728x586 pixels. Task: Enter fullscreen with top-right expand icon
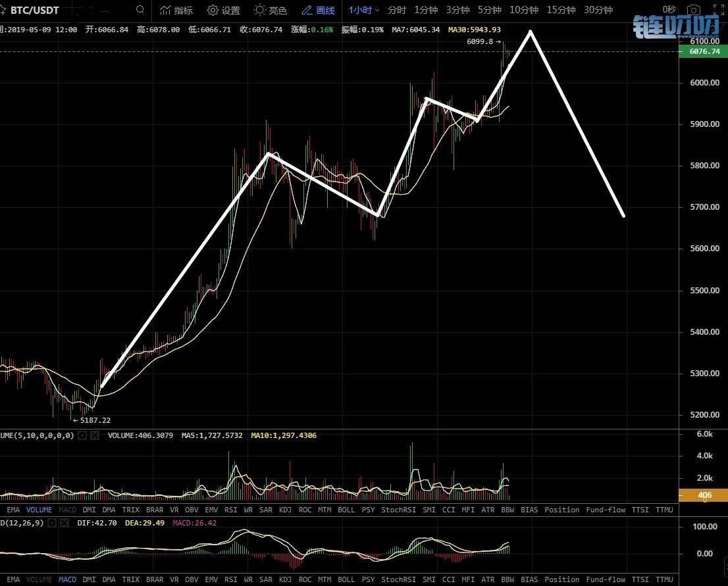pos(718,10)
